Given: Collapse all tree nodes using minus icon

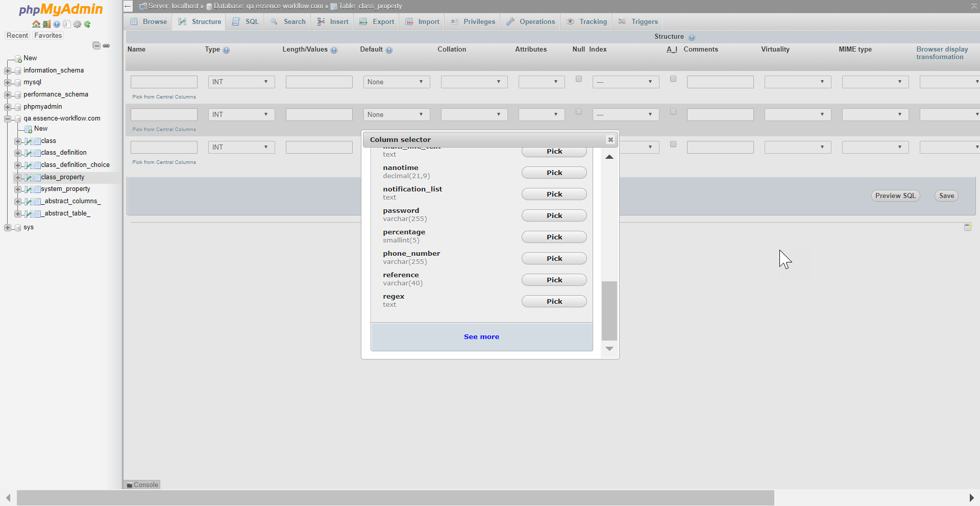Looking at the screenshot, I should tap(96, 45).
